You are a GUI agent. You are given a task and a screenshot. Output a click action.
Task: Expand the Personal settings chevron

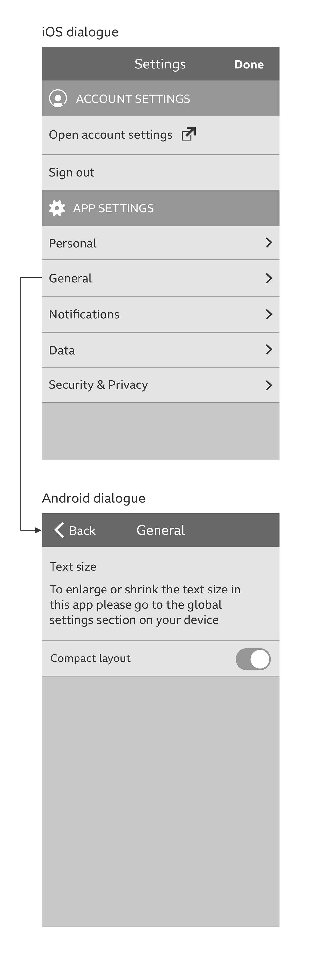[269, 243]
